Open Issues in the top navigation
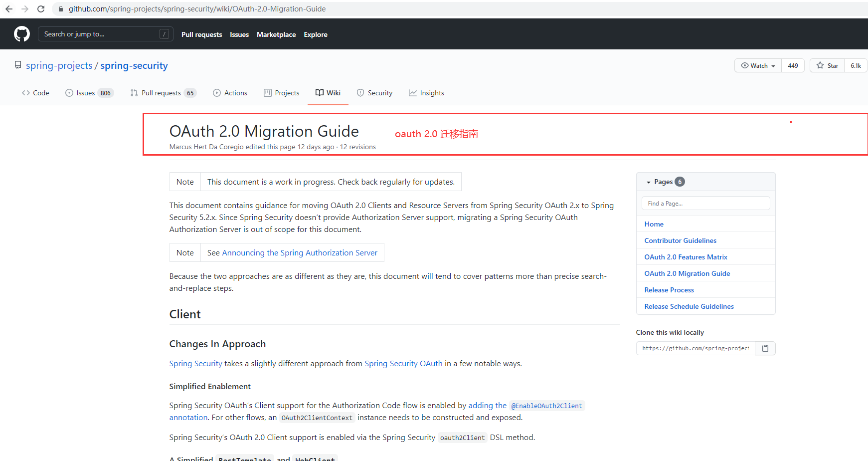Screen dimensions: 868x461 239,34
